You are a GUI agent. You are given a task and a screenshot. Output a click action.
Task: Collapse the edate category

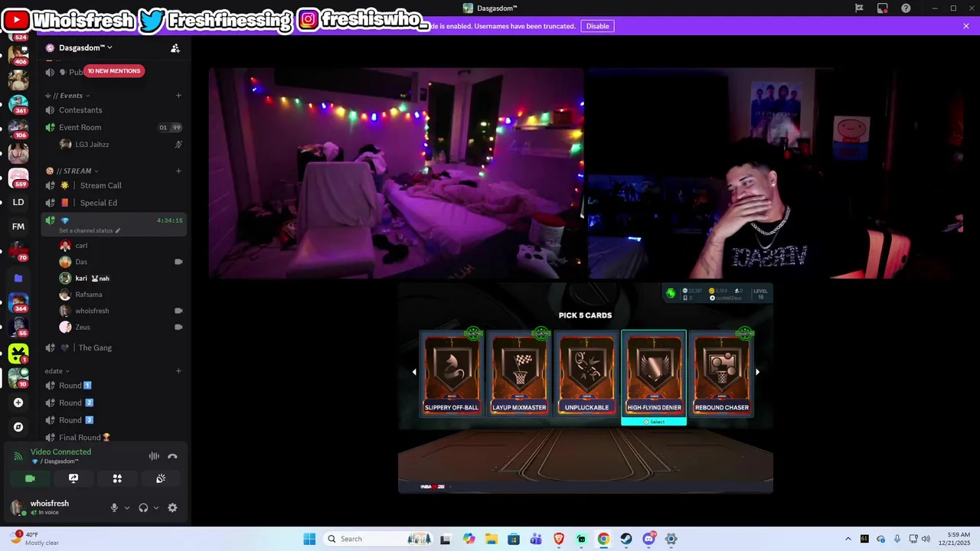pos(57,371)
